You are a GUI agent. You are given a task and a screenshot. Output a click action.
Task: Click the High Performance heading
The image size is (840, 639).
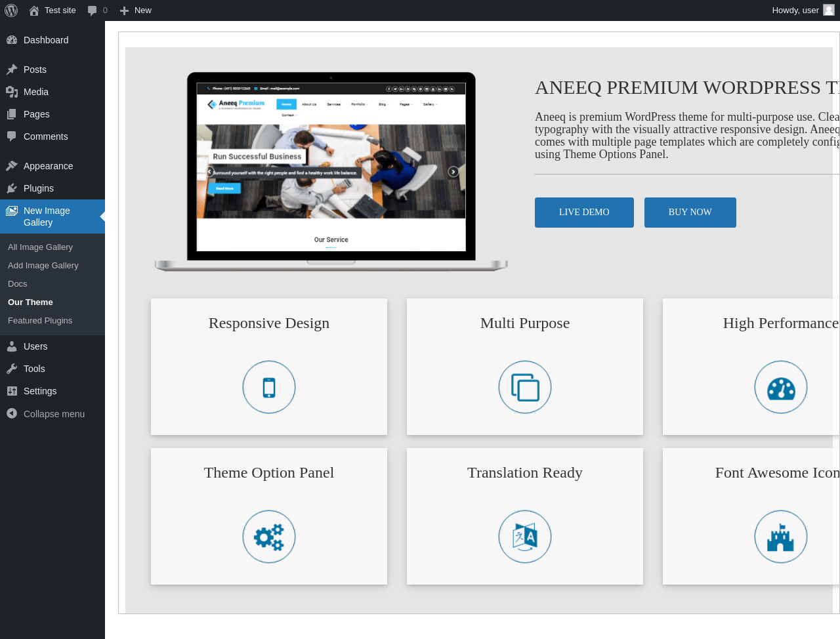[781, 323]
